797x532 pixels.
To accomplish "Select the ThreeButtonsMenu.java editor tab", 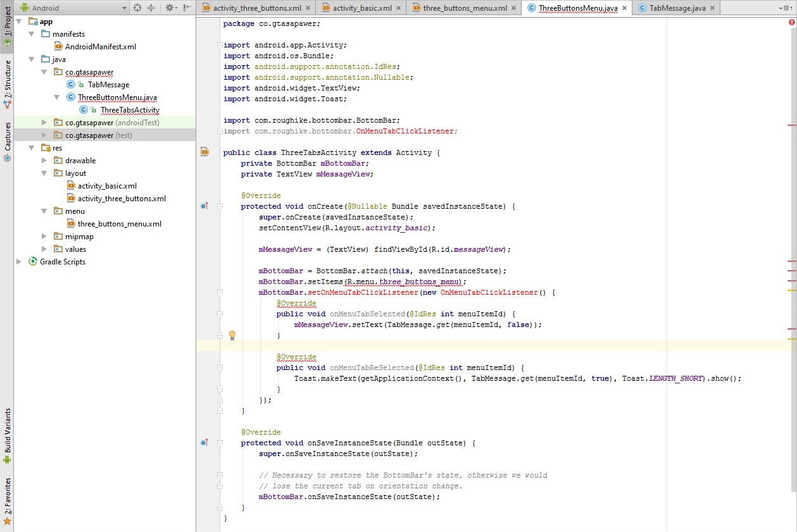I will [x=577, y=8].
